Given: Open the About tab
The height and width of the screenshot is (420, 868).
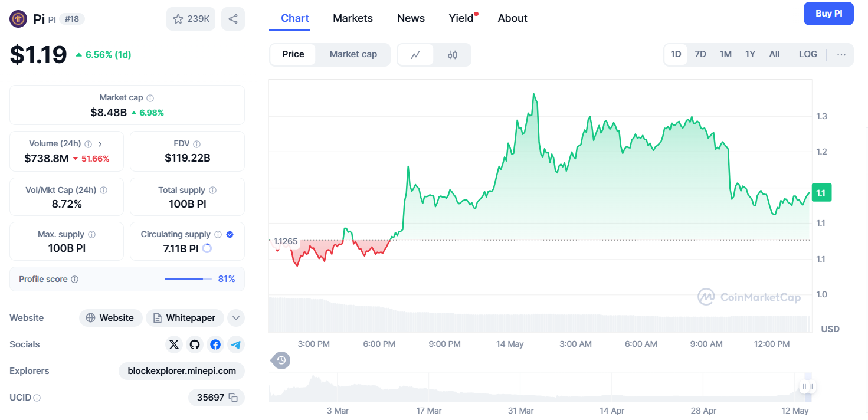Looking at the screenshot, I should click(513, 18).
